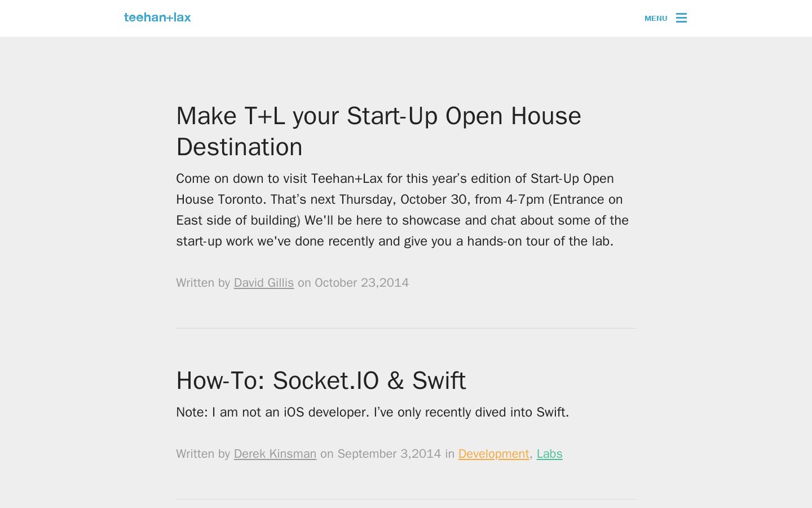Open 'Make T+L your Start-Up Open House Destination' post
812x508 pixels.
[x=378, y=131]
